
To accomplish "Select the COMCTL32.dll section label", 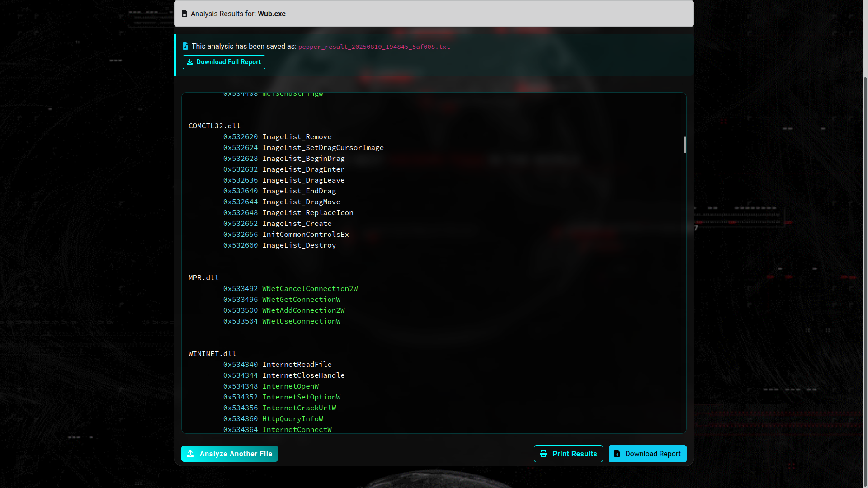I will (214, 126).
